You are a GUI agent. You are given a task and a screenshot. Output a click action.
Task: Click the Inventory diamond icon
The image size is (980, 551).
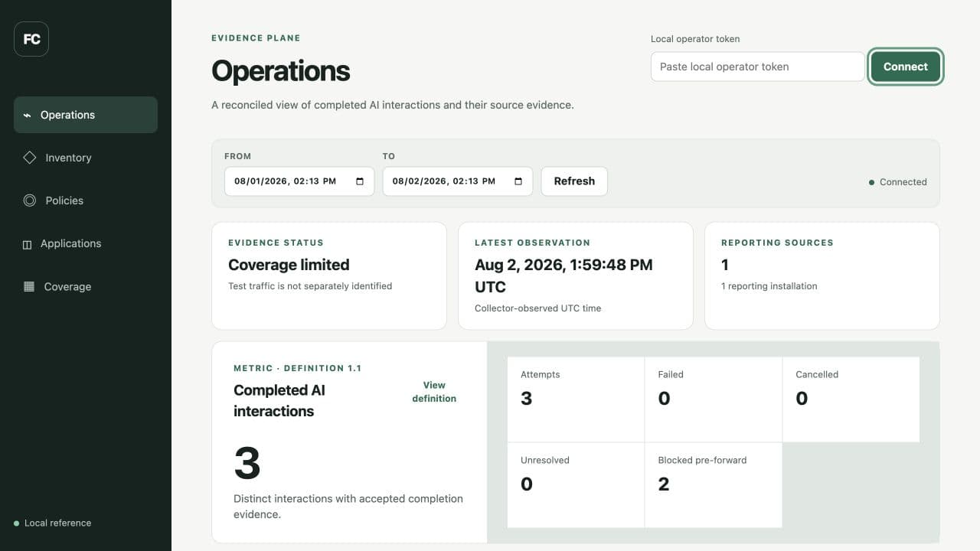[30, 157]
